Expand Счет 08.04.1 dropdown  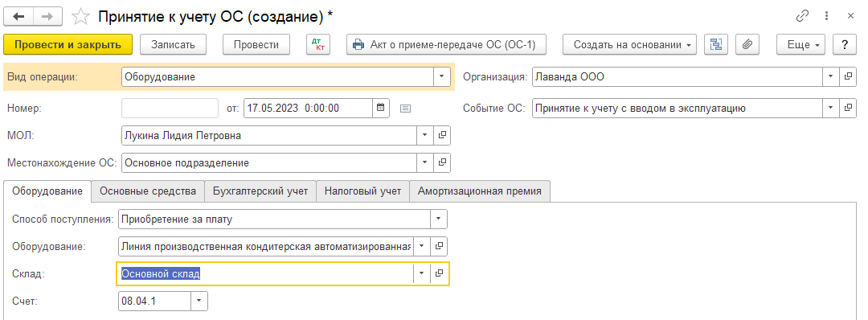coord(199,301)
